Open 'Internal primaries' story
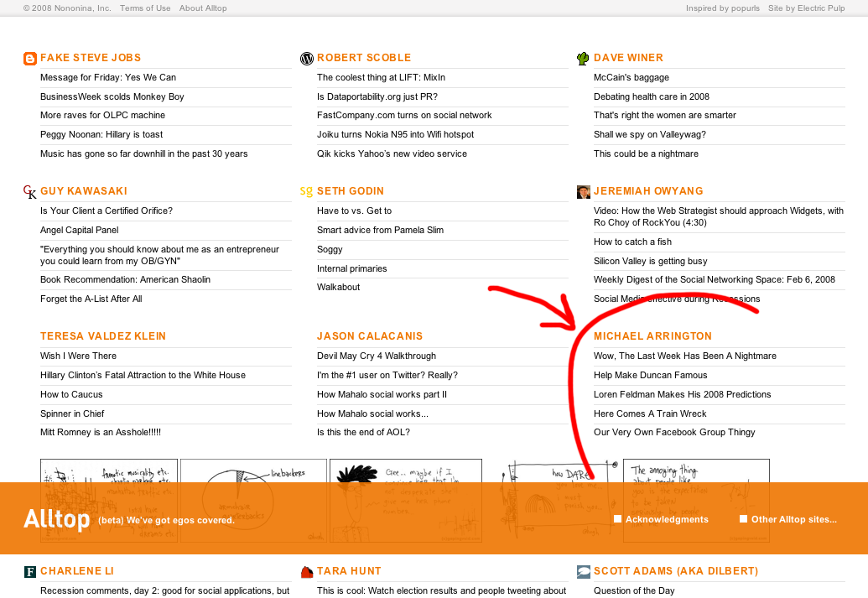The height and width of the screenshot is (598, 868). [351, 268]
